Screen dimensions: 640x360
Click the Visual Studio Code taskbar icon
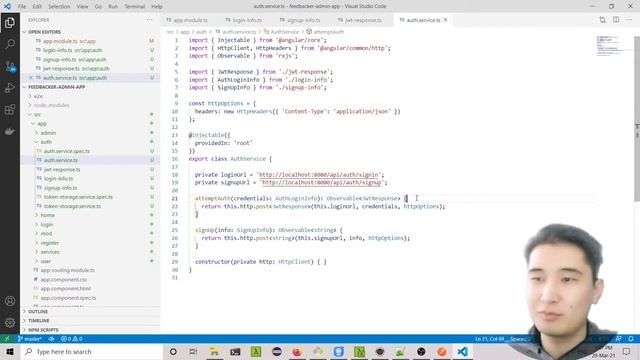point(462,351)
